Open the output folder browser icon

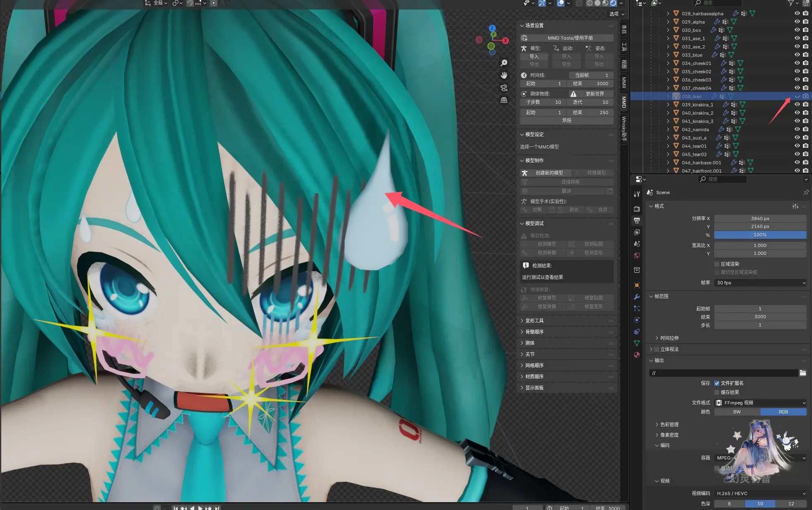803,373
